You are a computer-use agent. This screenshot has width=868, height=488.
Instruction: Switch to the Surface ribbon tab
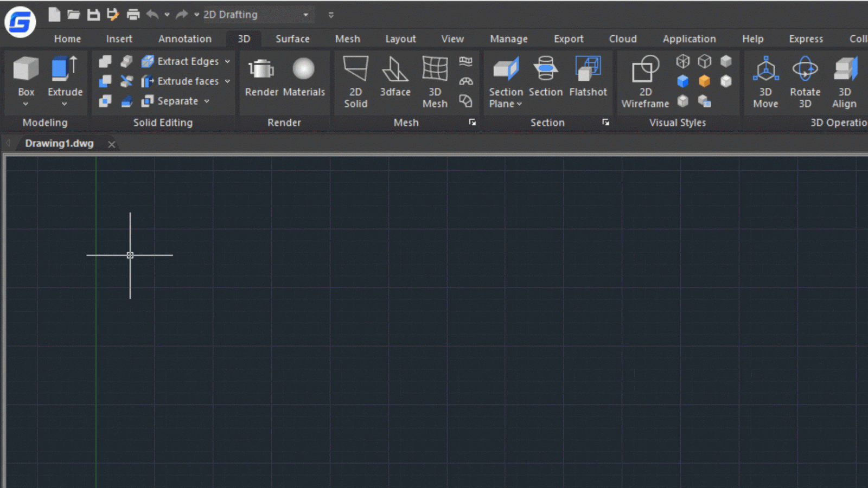[292, 38]
